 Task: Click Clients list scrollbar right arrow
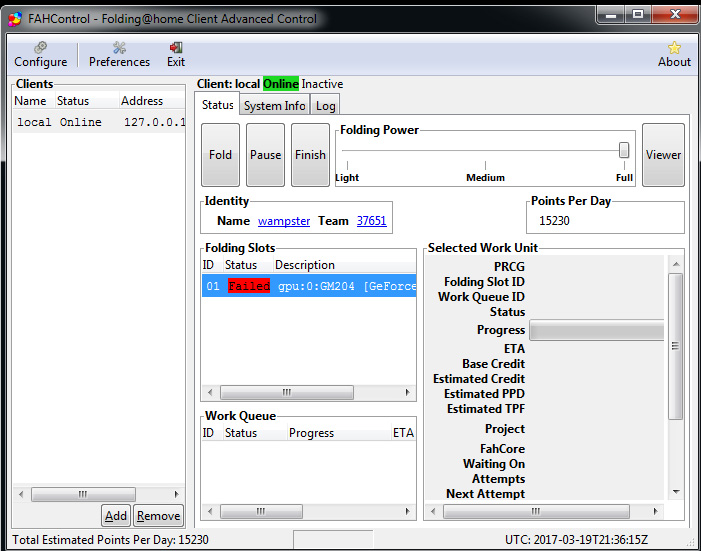[177, 494]
